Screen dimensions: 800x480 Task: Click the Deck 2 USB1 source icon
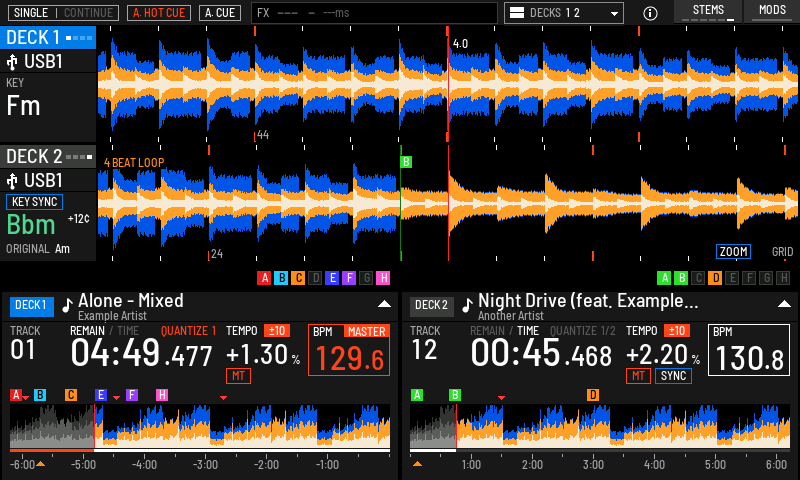coord(12,181)
